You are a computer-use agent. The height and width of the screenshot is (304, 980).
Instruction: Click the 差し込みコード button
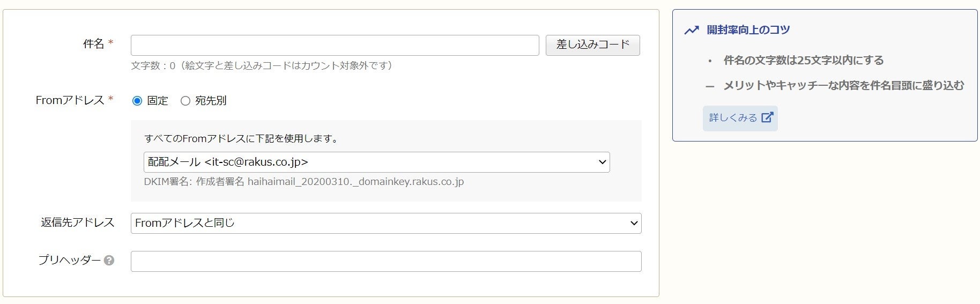tap(592, 45)
